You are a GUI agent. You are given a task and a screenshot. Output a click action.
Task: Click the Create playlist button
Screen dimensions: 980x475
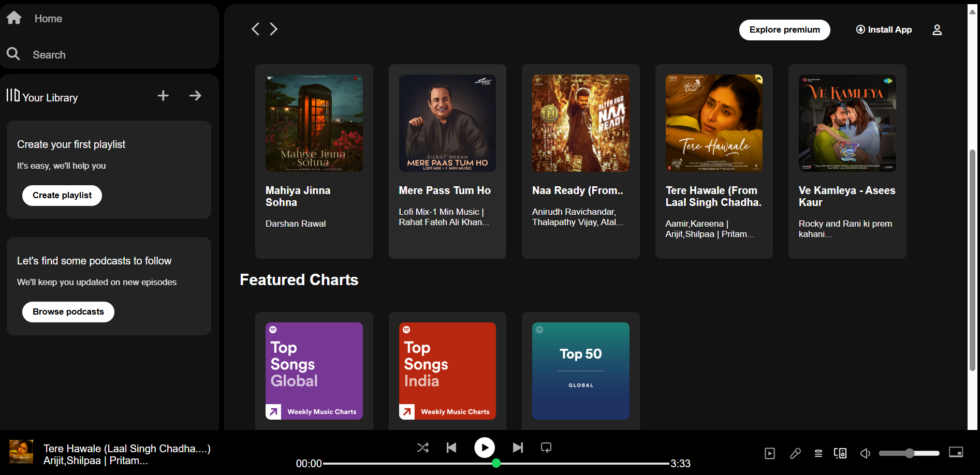coord(62,196)
